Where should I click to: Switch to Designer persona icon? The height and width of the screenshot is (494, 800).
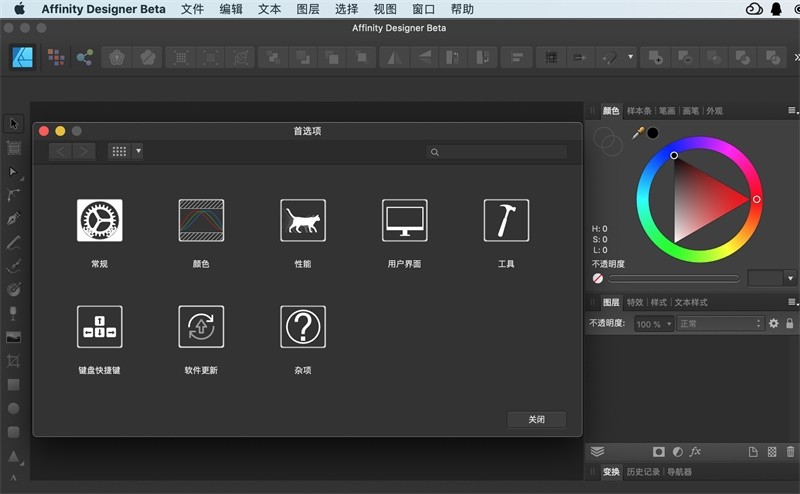coord(23,57)
